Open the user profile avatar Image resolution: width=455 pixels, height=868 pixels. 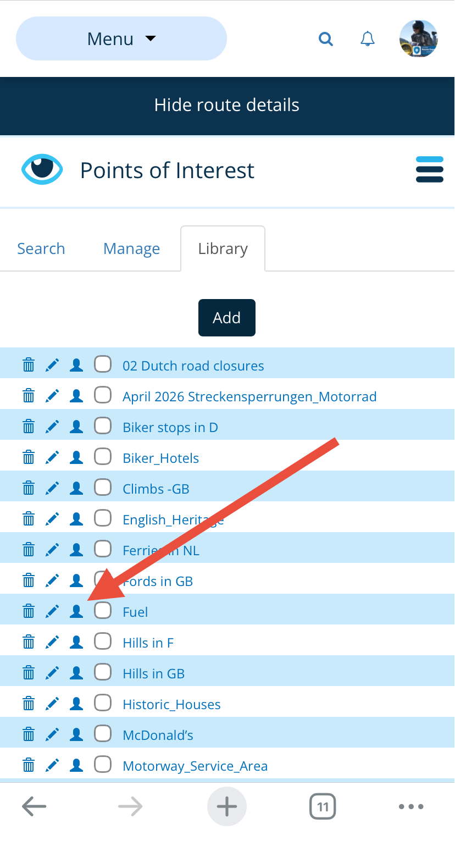[x=418, y=39]
